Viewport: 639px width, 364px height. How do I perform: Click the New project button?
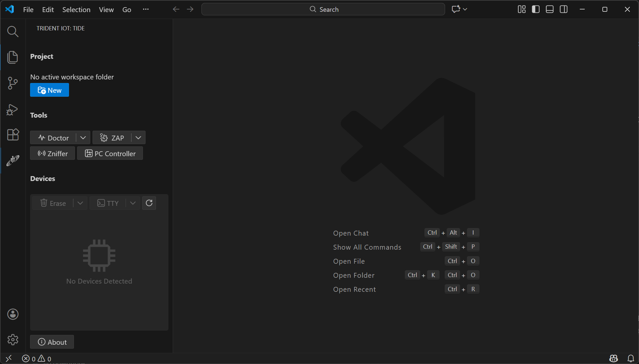click(x=49, y=90)
